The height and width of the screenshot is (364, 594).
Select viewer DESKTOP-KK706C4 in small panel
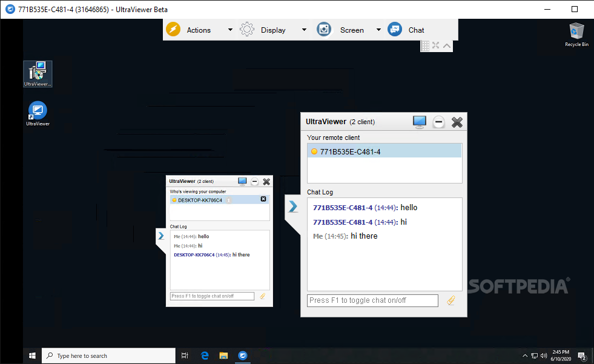[219, 200]
